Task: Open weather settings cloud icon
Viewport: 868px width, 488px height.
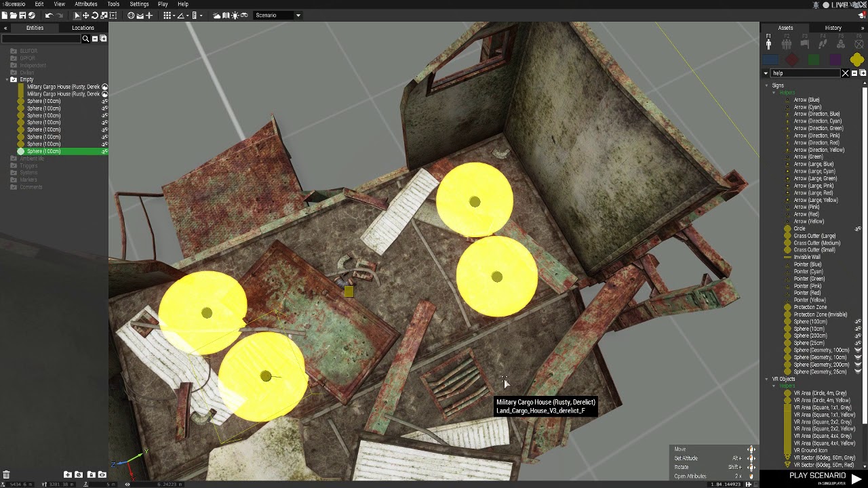Action: point(217,15)
